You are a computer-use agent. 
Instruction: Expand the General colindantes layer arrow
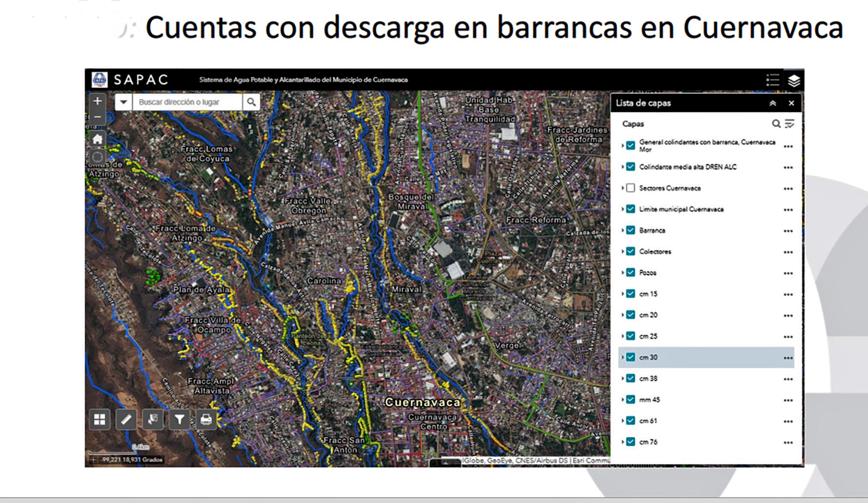coord(623,145)
